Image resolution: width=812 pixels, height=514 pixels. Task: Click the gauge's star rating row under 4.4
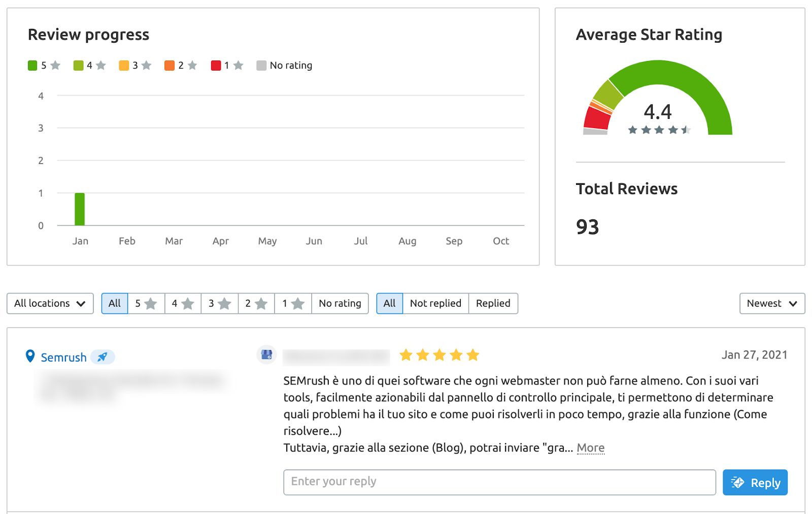(659, 130)
